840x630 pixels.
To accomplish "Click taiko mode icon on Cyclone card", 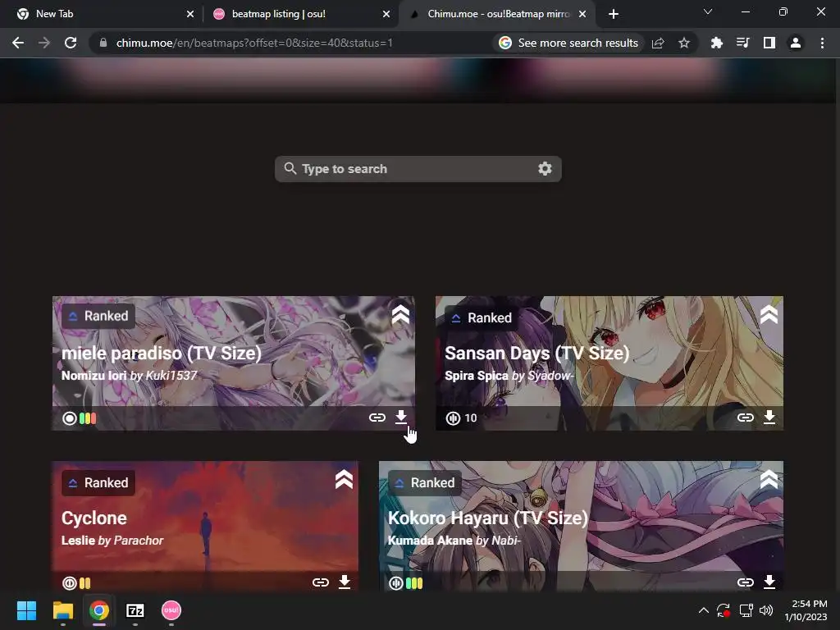I will tap(70, 583).
